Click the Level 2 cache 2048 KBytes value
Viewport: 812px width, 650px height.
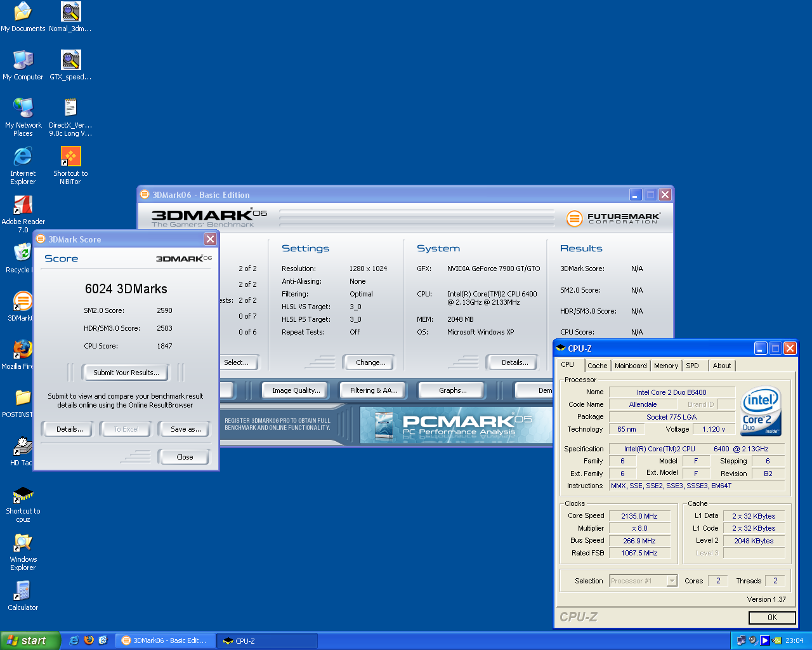tap(754, 541)
